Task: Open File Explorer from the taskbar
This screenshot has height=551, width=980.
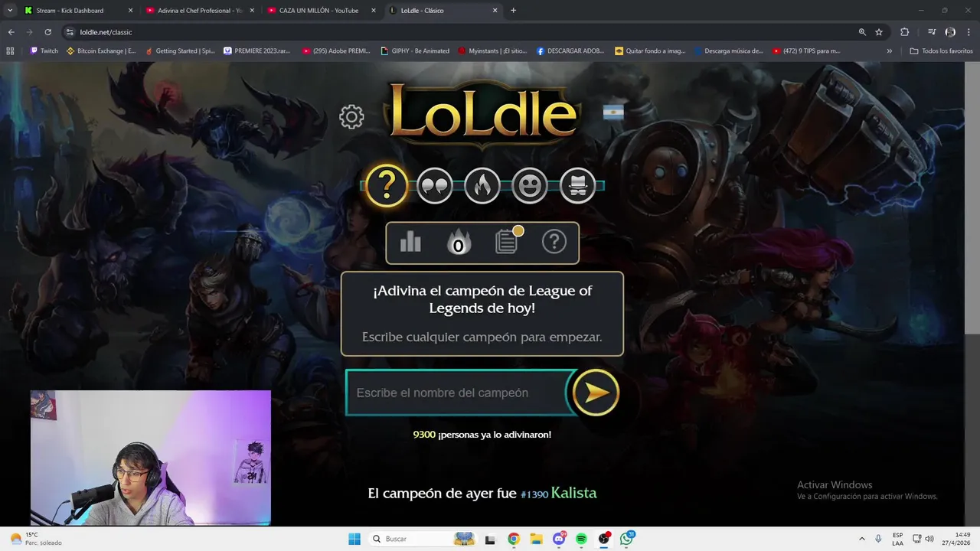Action: click(x=536, y=539)
